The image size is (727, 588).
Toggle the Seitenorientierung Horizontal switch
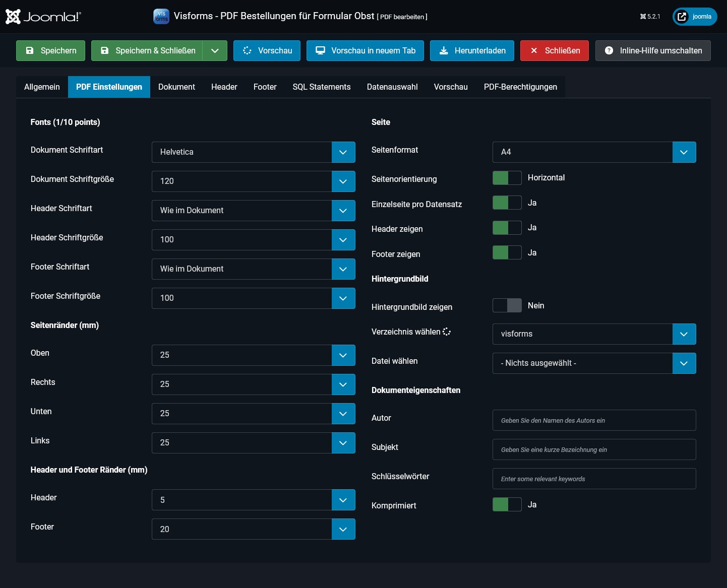(507, 178)
